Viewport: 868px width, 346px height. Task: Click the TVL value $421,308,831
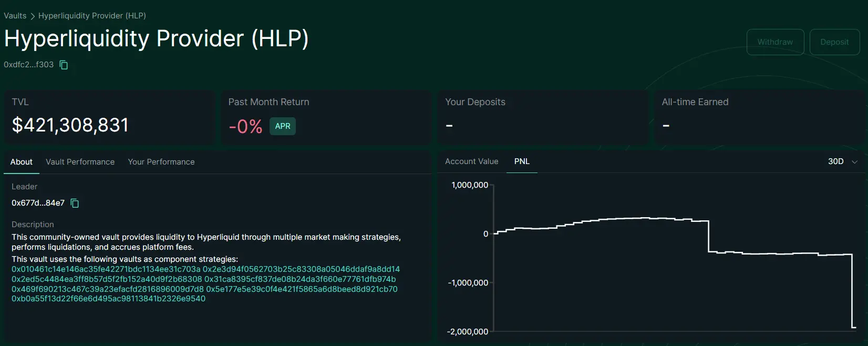click(70, 125)
